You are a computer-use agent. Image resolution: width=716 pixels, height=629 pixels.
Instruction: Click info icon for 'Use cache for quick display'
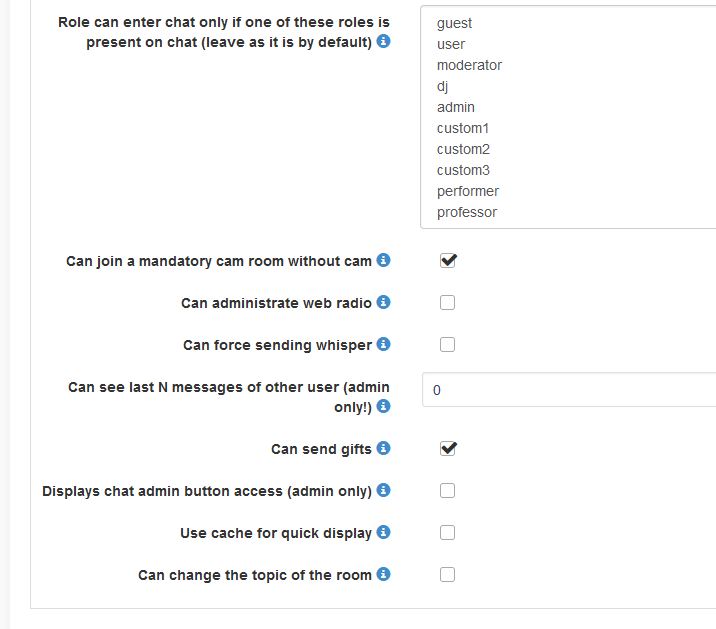(x=384, y=532)
